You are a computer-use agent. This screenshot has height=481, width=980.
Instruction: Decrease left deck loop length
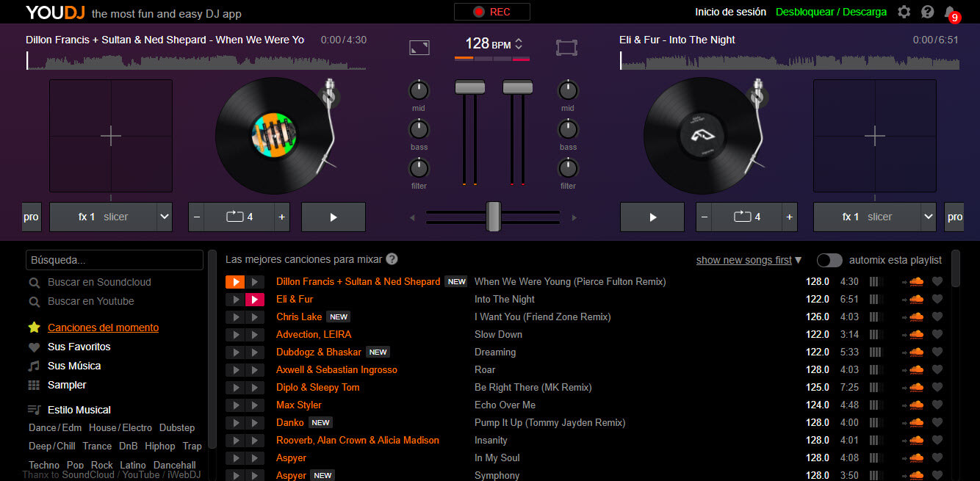click(x=197, y=217)
